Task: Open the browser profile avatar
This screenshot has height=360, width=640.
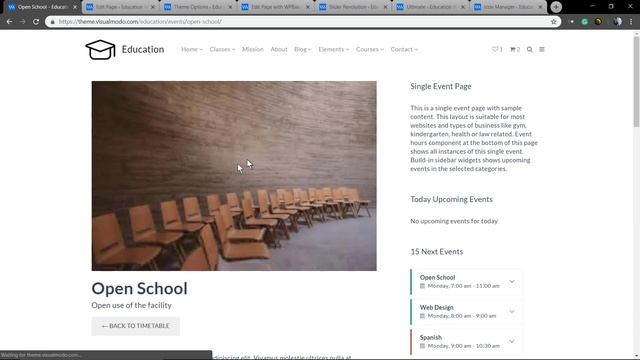Action: (617, 22)
